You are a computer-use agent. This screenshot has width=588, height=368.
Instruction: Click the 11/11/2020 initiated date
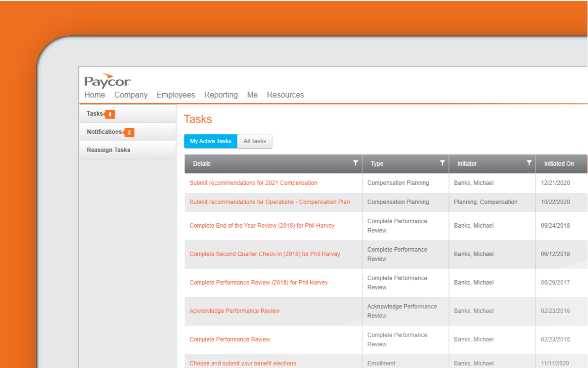(555, 363)
